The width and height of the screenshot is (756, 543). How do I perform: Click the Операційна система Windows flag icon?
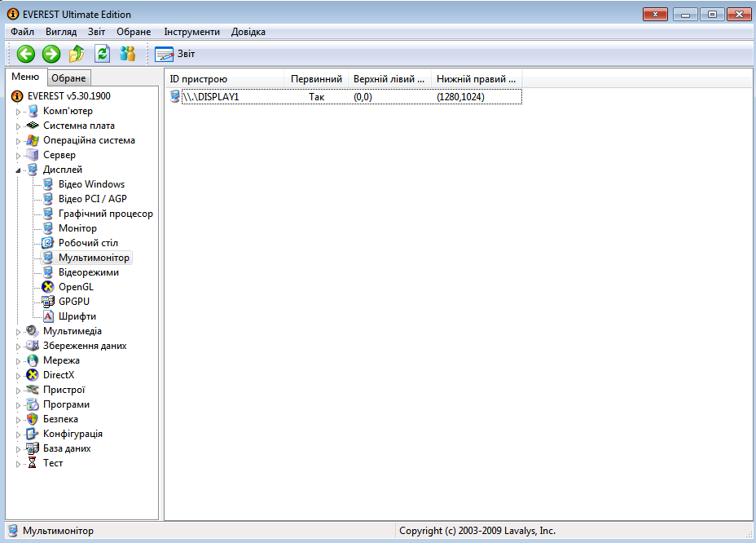pyautogui.click(x=33, y=140)
